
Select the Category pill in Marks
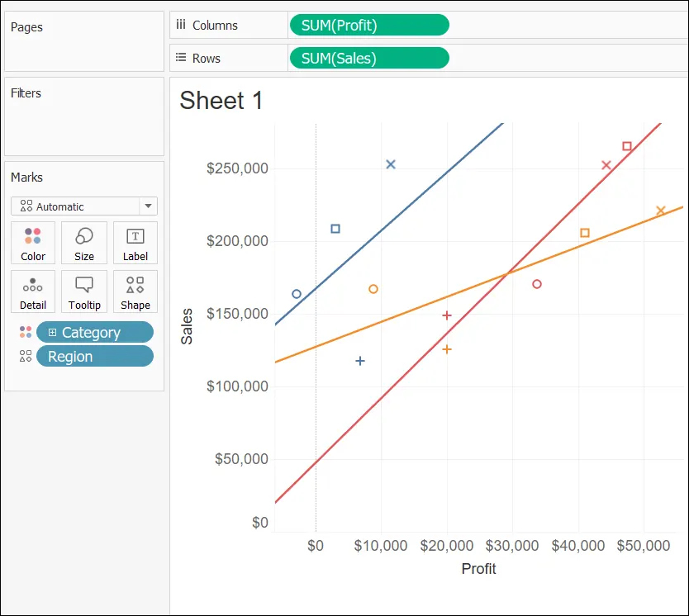point(95,332)
